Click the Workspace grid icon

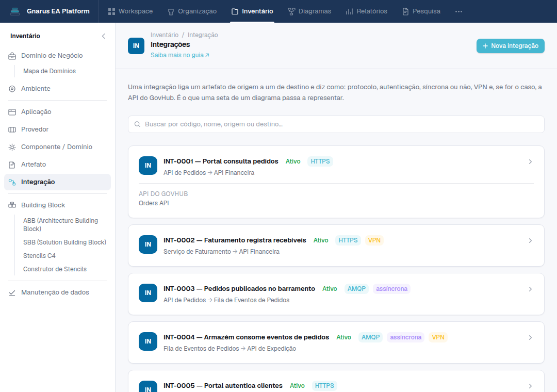tap(111, 11)
